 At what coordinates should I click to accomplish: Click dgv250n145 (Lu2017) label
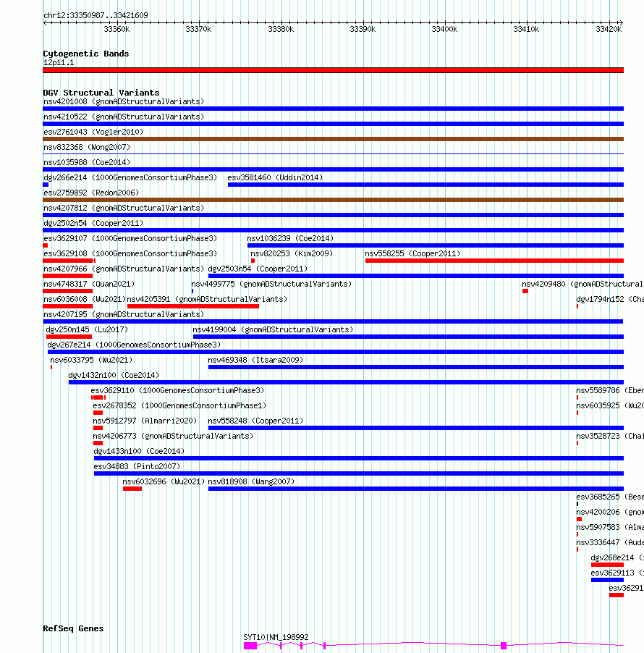[x=87, y=329]
